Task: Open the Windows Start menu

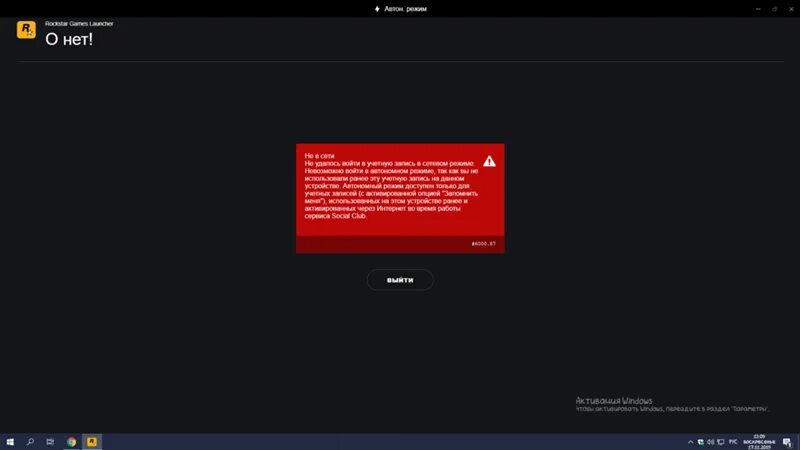Action: [10, 442]
